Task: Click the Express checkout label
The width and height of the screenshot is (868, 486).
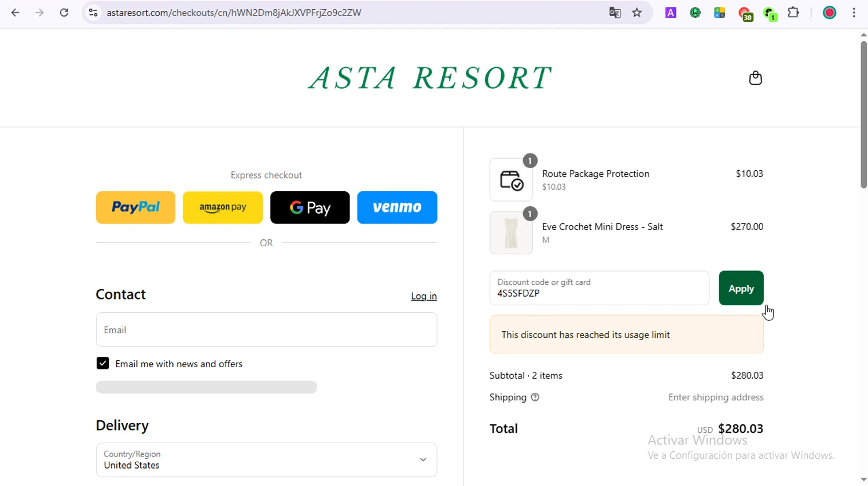Action: 266,175
